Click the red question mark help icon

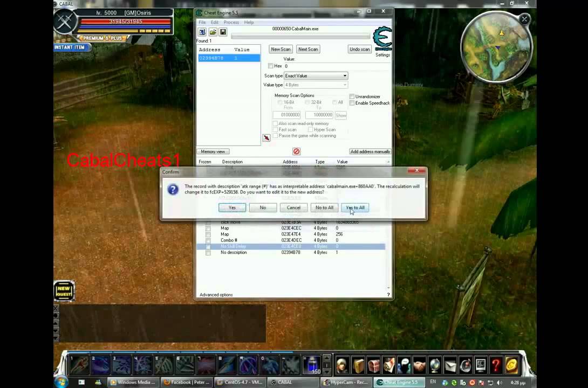click(x=496, y=365)
